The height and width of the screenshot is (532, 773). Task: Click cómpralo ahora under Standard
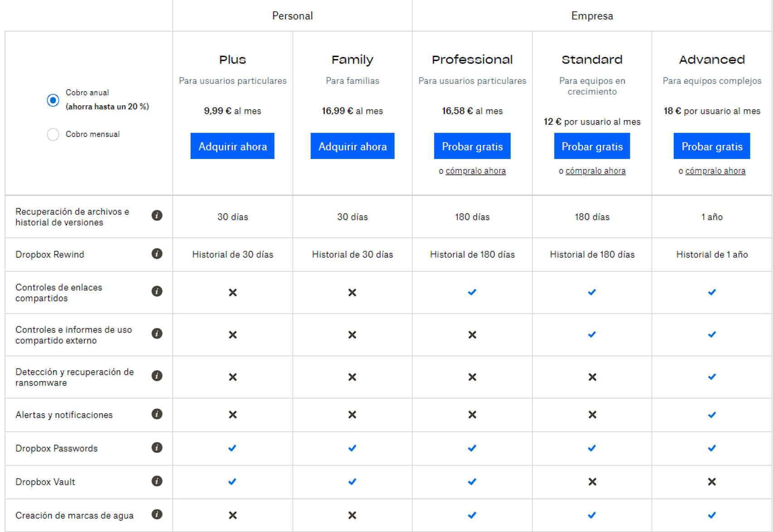click(x=596, y=171)
